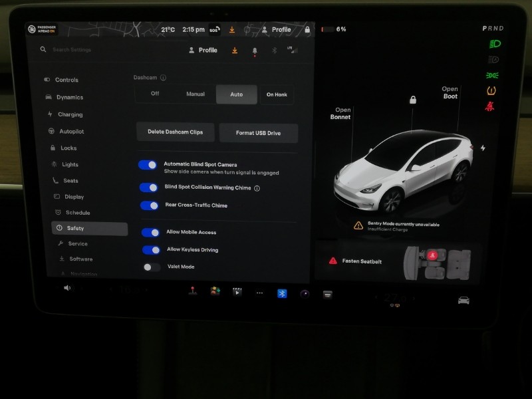Go to Charging settings

click(65, 114)
